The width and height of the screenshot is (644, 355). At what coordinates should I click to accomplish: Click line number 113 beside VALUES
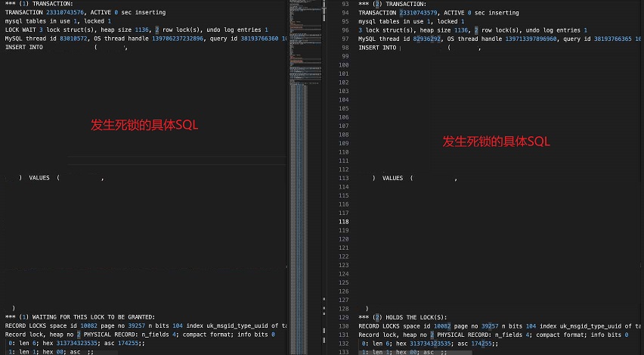pyautogui.click(x=344, y=178)
